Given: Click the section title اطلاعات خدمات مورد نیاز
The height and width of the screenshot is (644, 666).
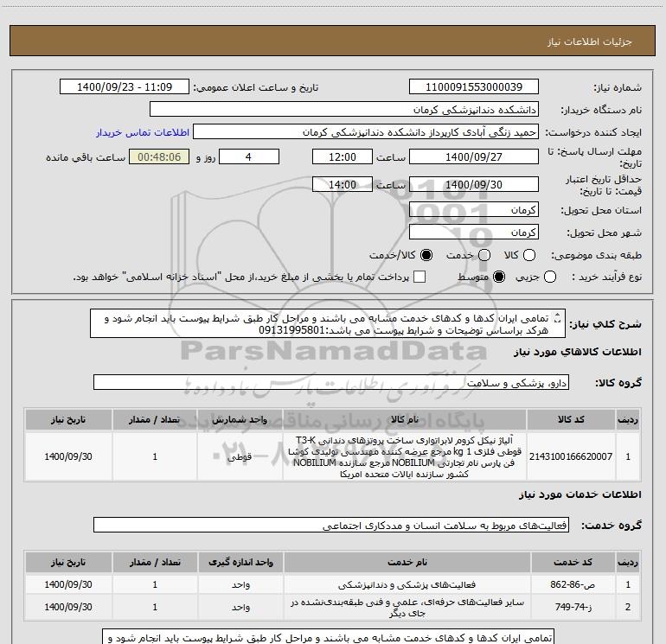Looking at the screenshot, I should pos(580,494).
